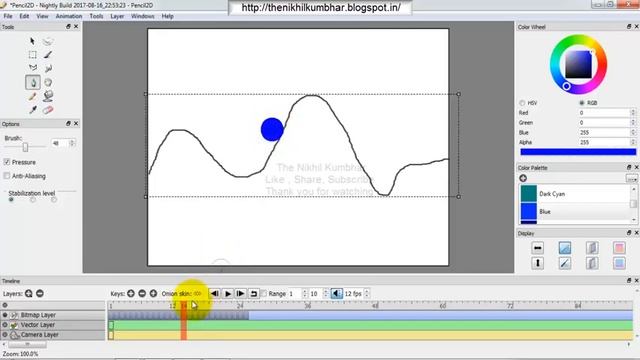The image size is (640, 360).
Task: Adjust Red value stepper arrows
Action: pos(633,113)
